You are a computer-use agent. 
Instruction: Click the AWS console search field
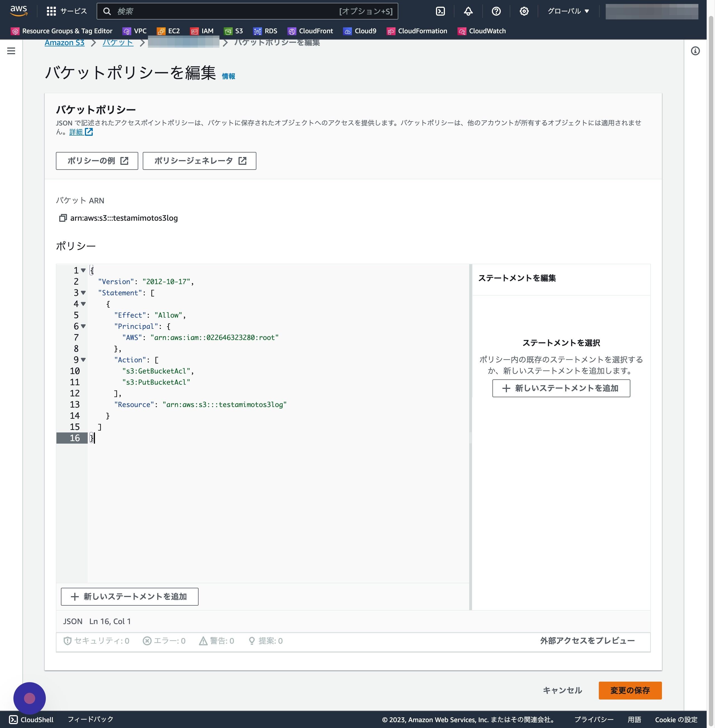coord(247,11)
